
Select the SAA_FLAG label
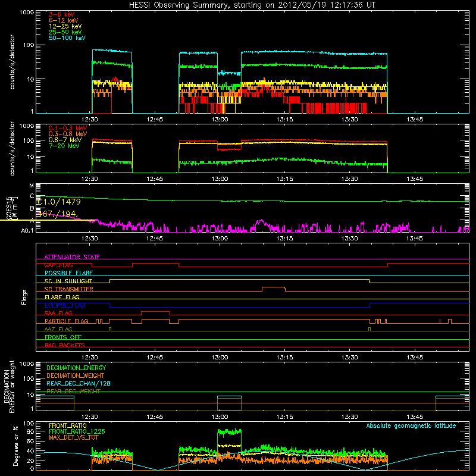[x=58, y=313]
